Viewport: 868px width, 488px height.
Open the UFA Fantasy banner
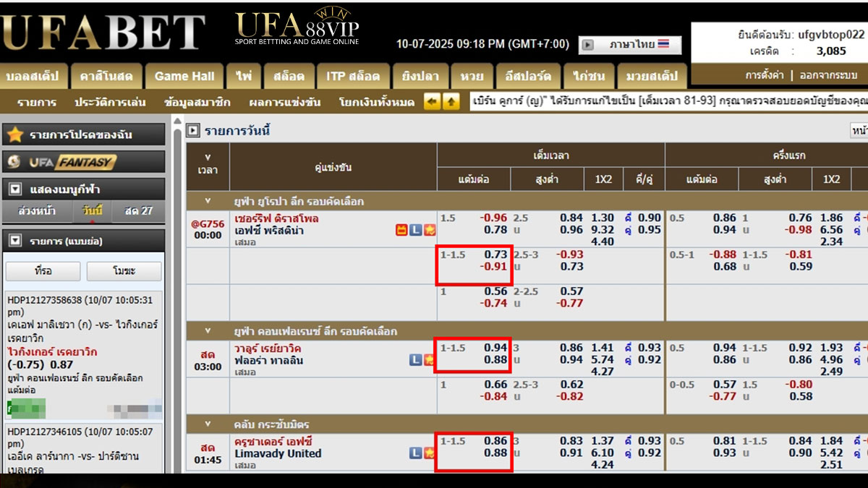pos(84,162)
